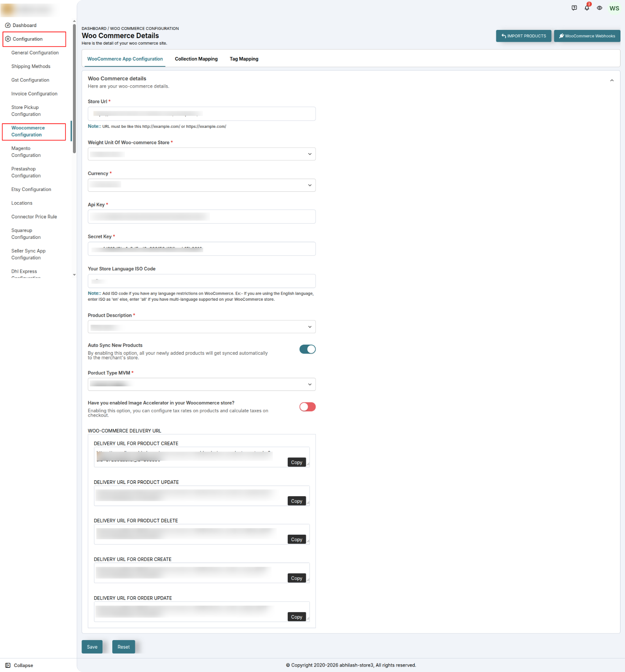The height and width of the screenshot is (672, 625).
Task: Toggle Auto Sync New Products switch
Action: pos(307,349)
